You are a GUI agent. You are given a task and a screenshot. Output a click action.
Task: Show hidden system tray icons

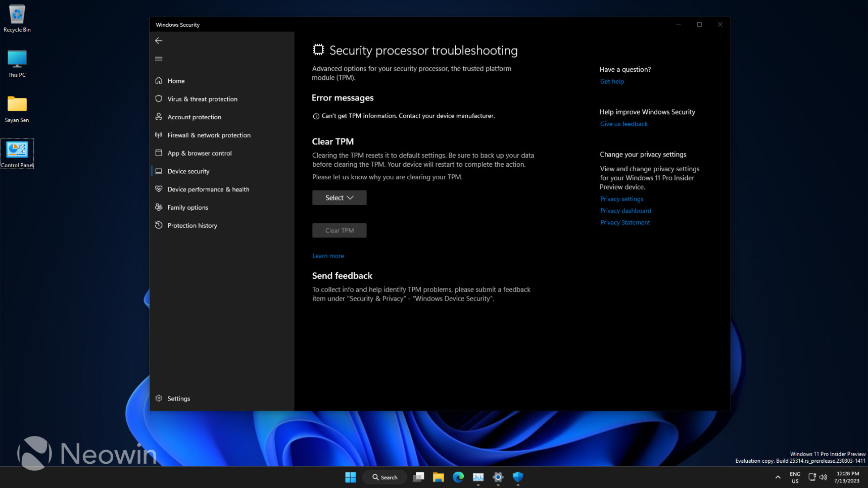(x=778, y=477)
